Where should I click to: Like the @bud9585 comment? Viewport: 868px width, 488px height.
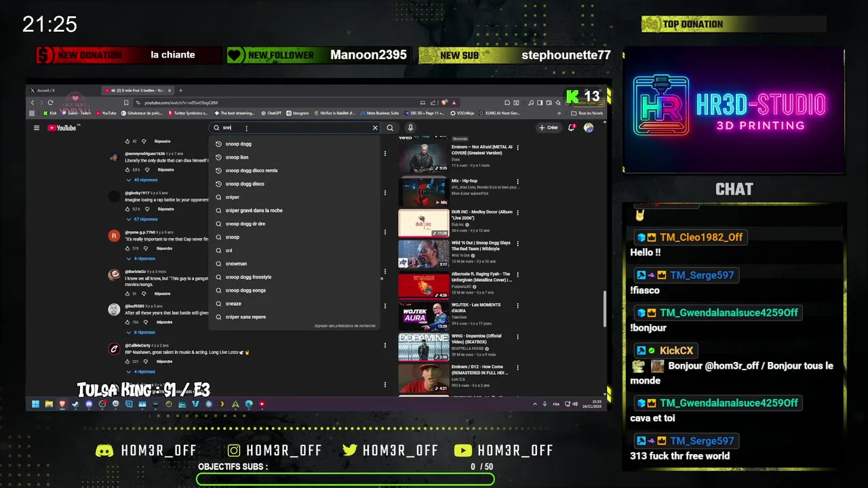pos(127,322)
